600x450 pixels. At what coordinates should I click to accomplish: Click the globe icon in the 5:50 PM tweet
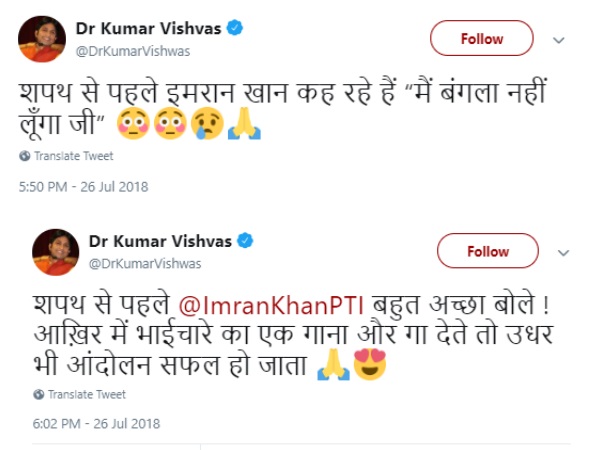coord(24,156)
